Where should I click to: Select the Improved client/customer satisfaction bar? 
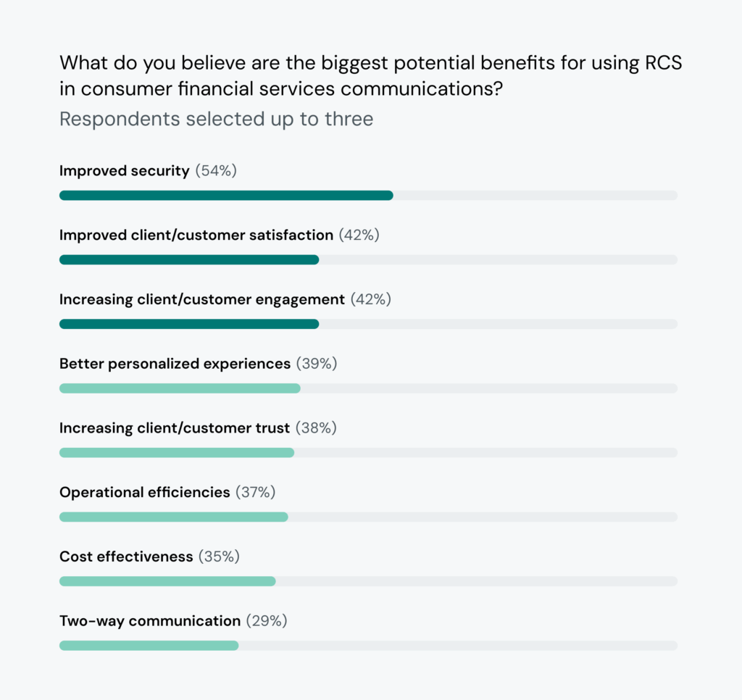368,260
